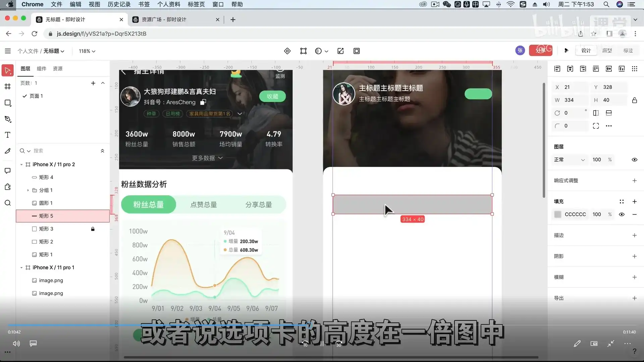Click the CCCCCC fill color swatch

click(x=558, y=214)
